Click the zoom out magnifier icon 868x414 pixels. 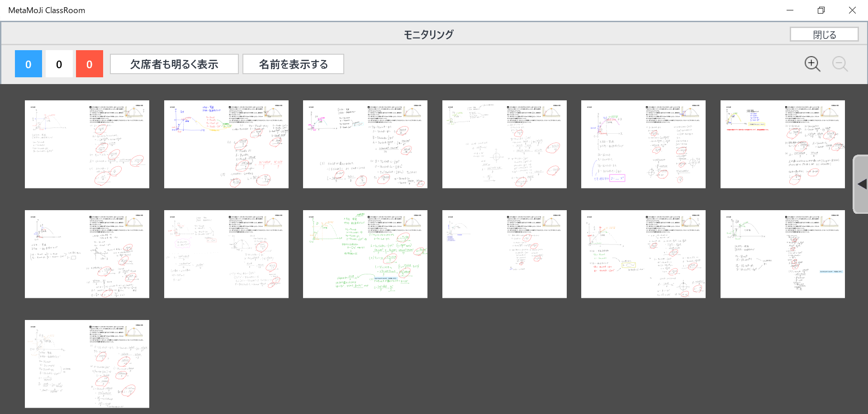840,64
